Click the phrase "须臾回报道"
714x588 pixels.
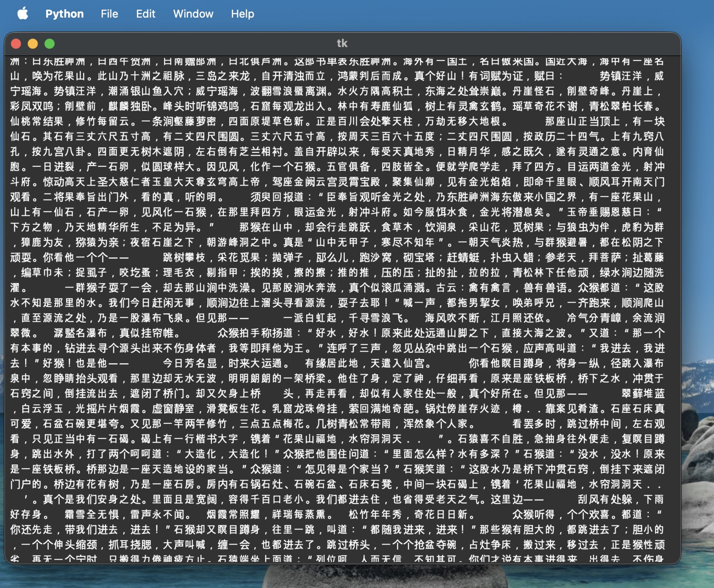(277, 197)
